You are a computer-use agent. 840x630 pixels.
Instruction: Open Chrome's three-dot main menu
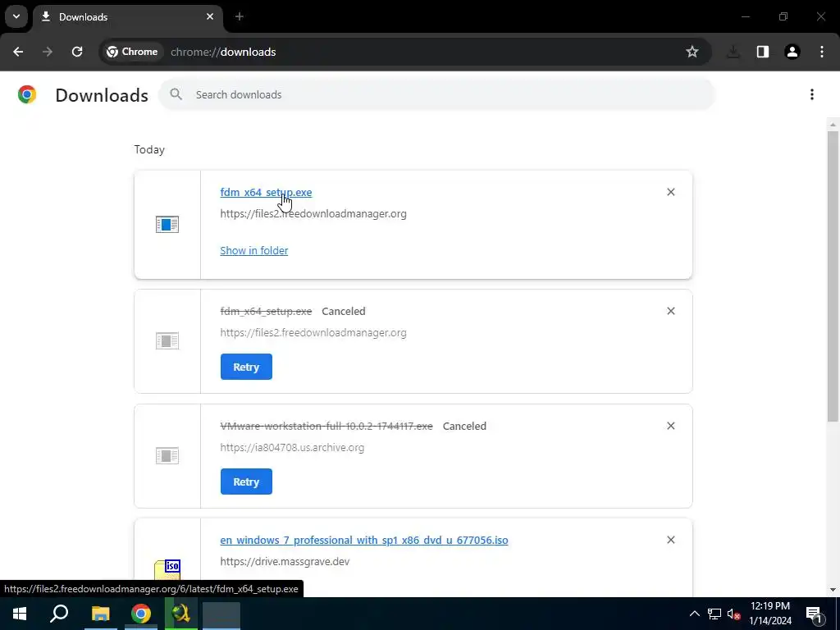point(822,52)
